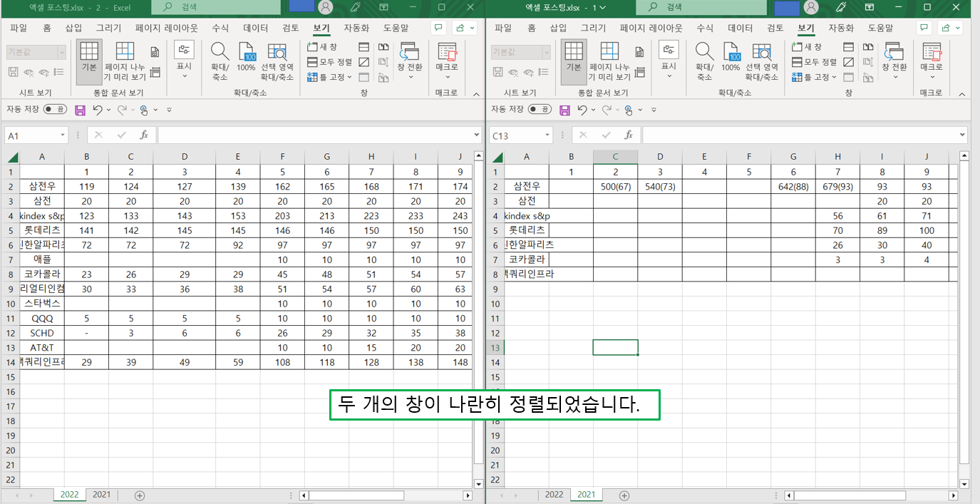Viewport: 980px width, 504px height.
Task: Click Save icon in left window quick access toolbar
Action: click(x=80, y=110)
